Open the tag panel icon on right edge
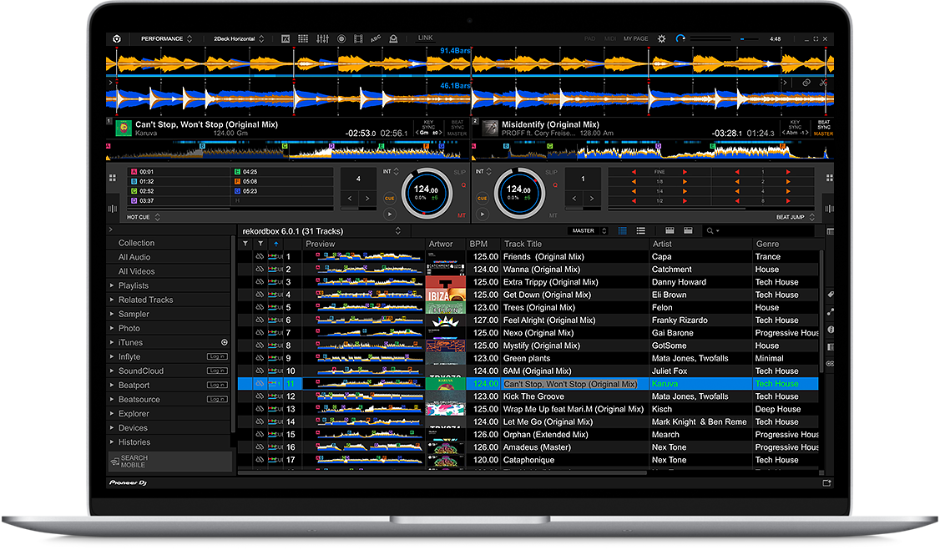The width and height of the screenshot is (940, 560). coord(831,295)
